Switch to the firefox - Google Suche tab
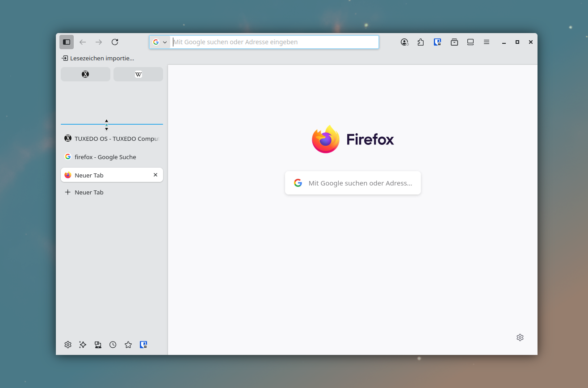This screenshot has width=588, height=388. tap(112, 157)
